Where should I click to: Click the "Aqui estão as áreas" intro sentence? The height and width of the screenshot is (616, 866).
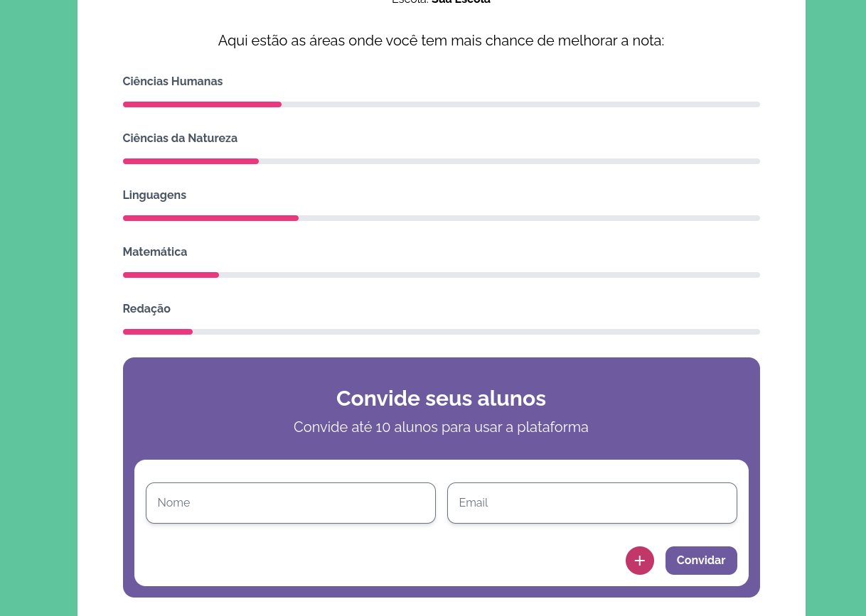tap(441, 41)
